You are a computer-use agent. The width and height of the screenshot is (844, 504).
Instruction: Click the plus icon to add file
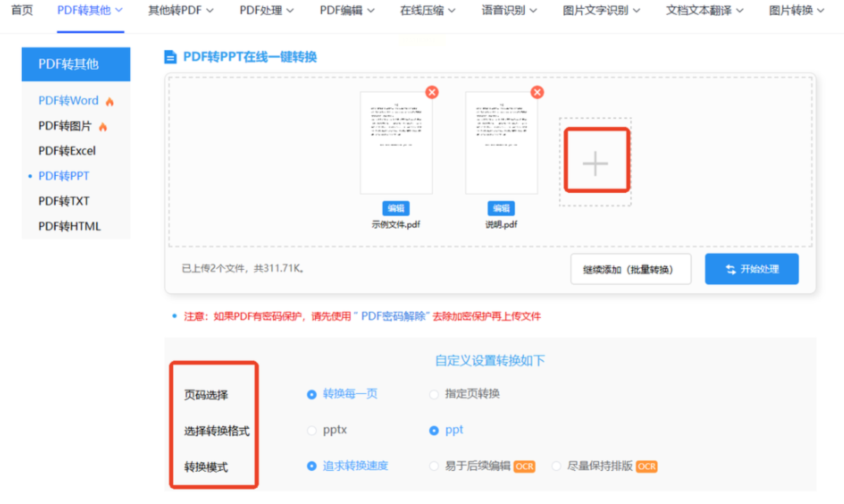coord(596,163)
